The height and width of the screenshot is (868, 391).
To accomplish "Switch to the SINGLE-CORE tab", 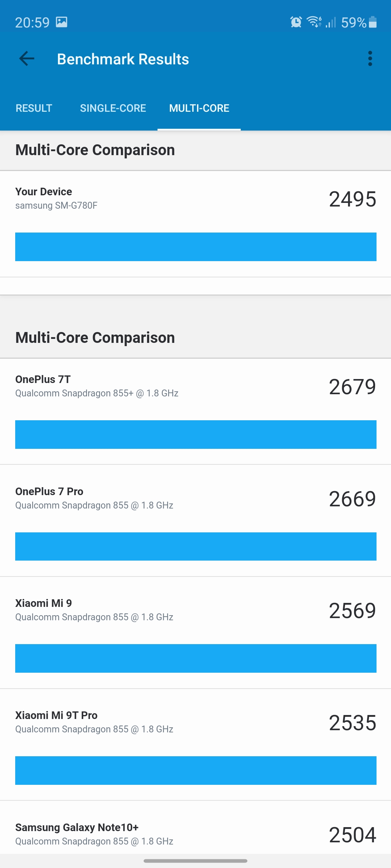I will (113, 108).
